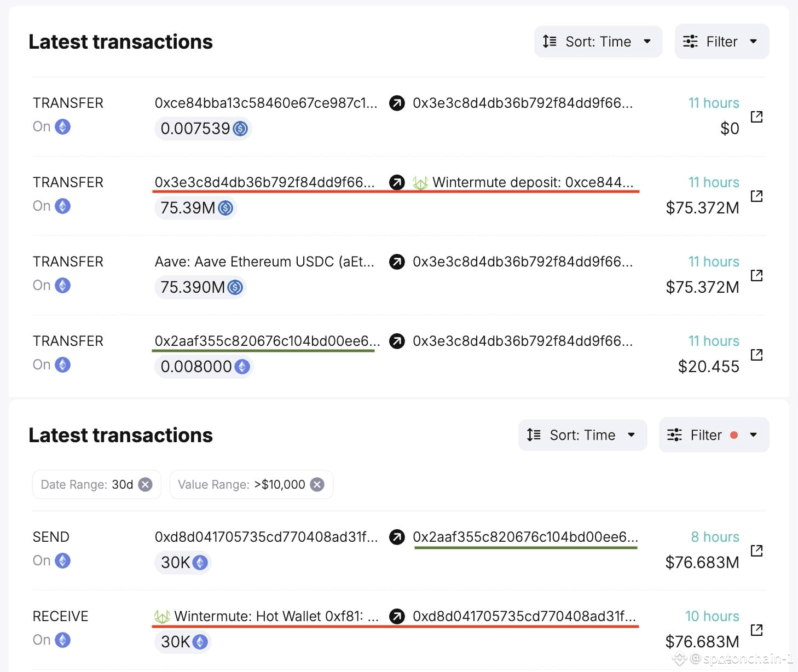Open external link for Aave USDC transfer
Screen dimensions: 798x672
[x=756, y=275]
